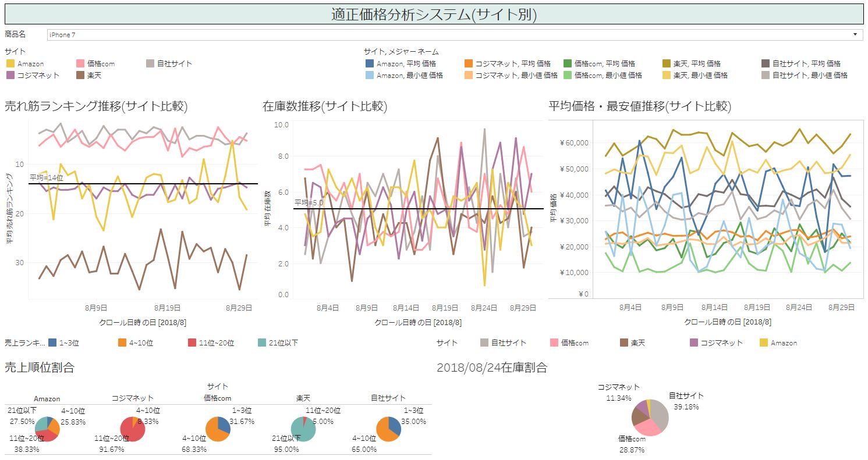Open the 商品名 dropdown arrow
Viewport: 868px width, 460px height.
pos(855,35)
